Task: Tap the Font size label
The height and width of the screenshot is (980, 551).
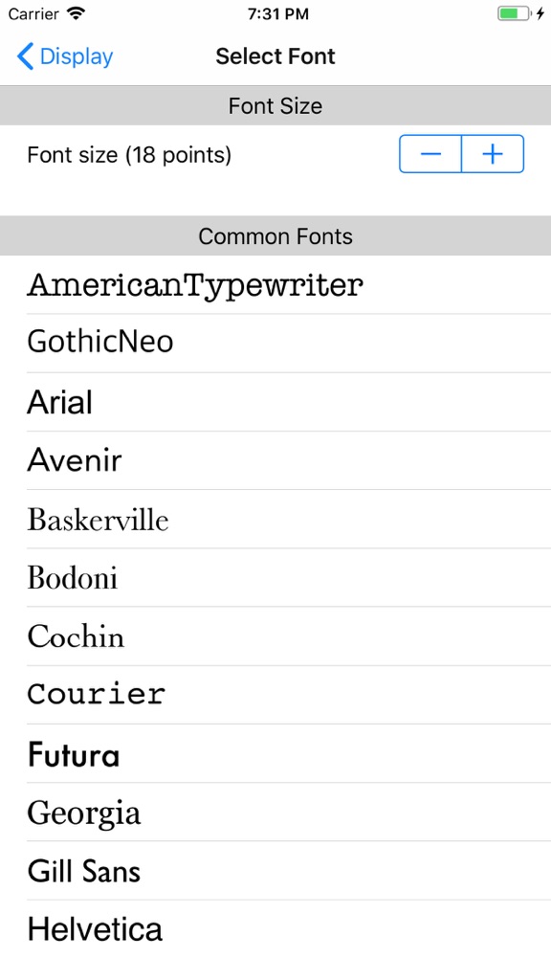Action: [129, 154]
